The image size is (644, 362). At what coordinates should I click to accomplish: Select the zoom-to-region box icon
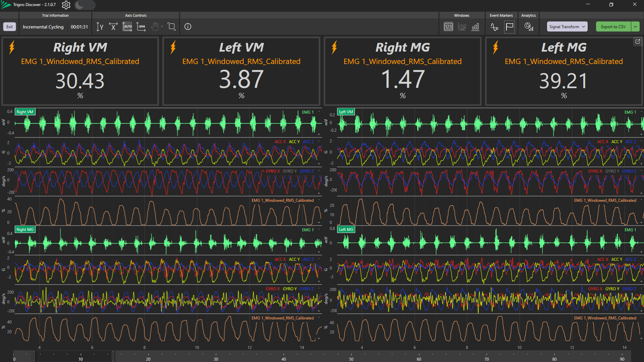(x=171, y=27)
